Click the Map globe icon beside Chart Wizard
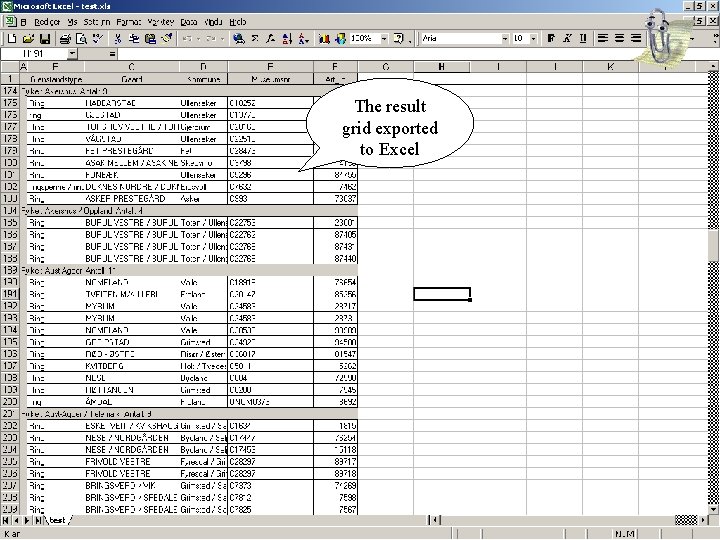The height and width of the screenshot is (540, 720). point(340,39)
